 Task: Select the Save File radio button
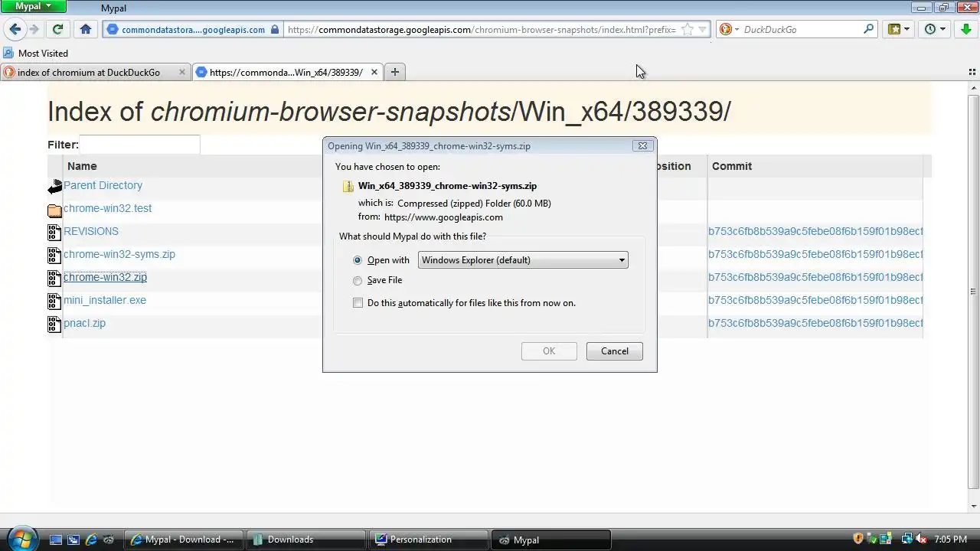click(x=358, y=280)
